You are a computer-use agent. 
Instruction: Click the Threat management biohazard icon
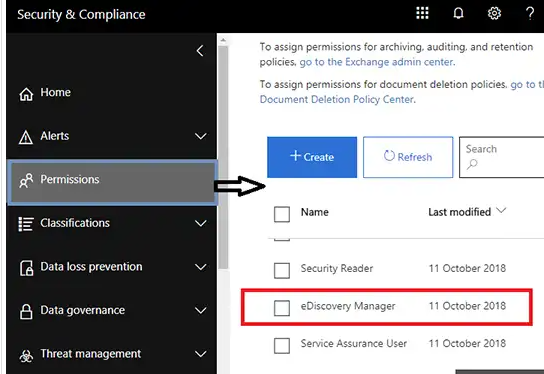(x=26, y=356)
